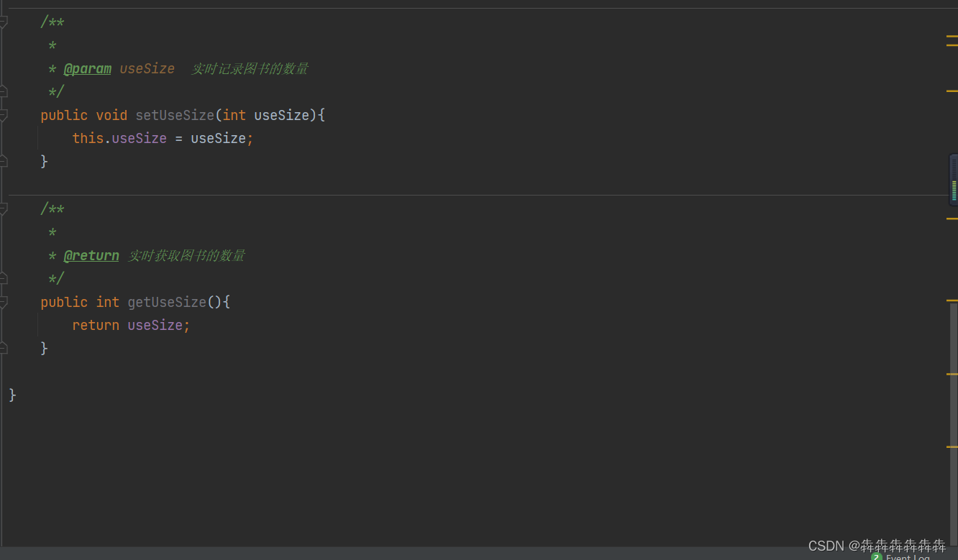Viewport: 958px width, 560px height.
Task: Click the void keyword
Action: click(111, 115)
